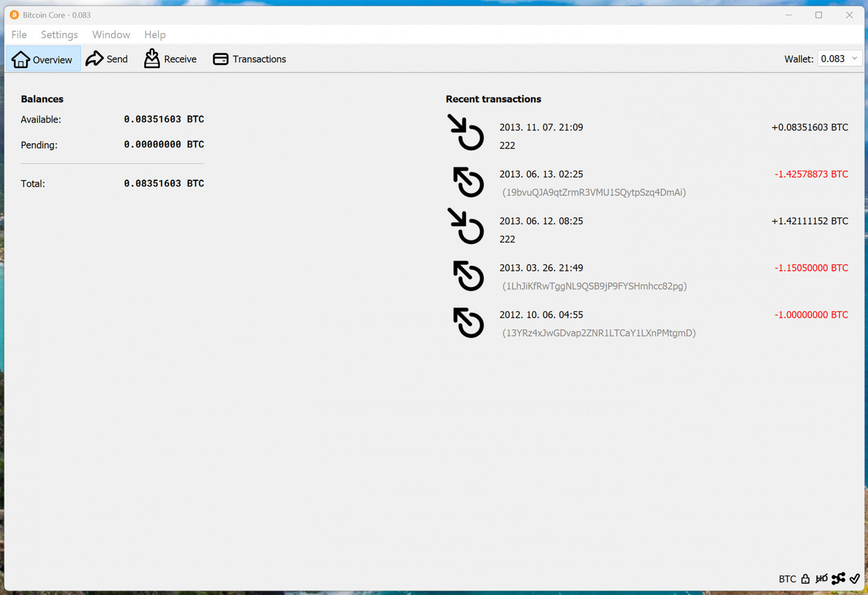This screenshot has width=868, height=595.
Task: Click the incoming icon for 2013. 11. 07. transaction
Action: pyautogui.click(x=466, y=132)
